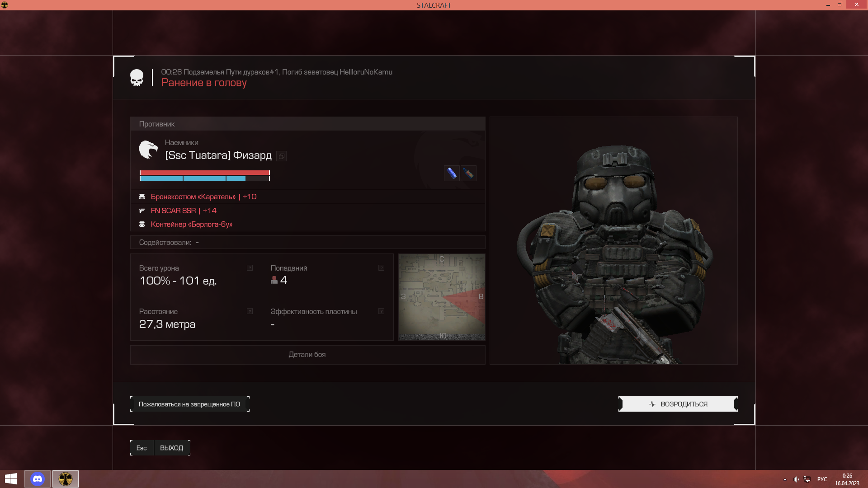This screenshot has width=868, height=488.
Task: Copy the nickname [Ssc Tuatara] Физард
Action: [x=281, y=156]
